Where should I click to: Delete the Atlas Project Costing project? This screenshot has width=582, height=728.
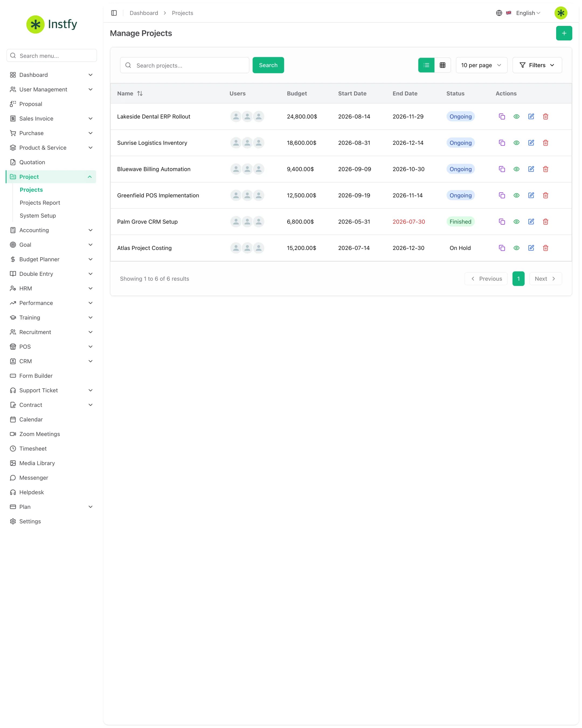545,248
